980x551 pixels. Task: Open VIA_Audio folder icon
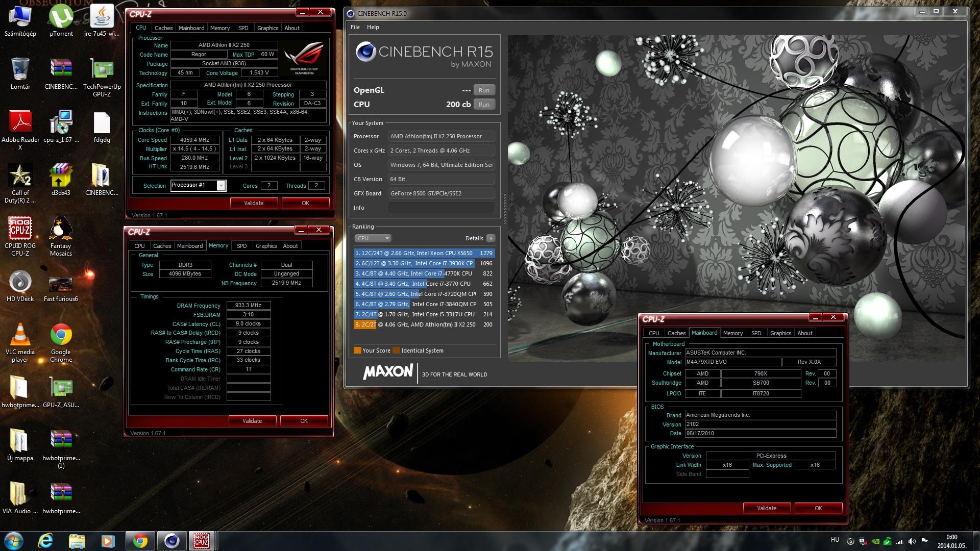[x=20, y=498]
